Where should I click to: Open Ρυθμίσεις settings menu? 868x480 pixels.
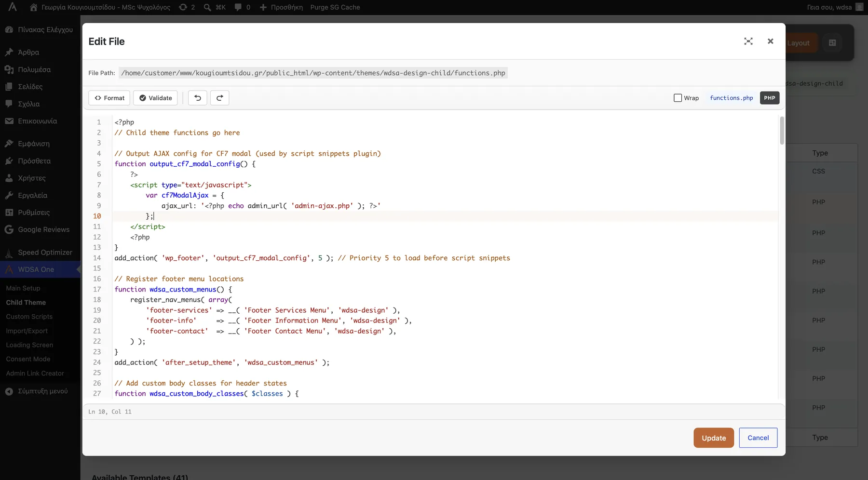pos(40,213)
